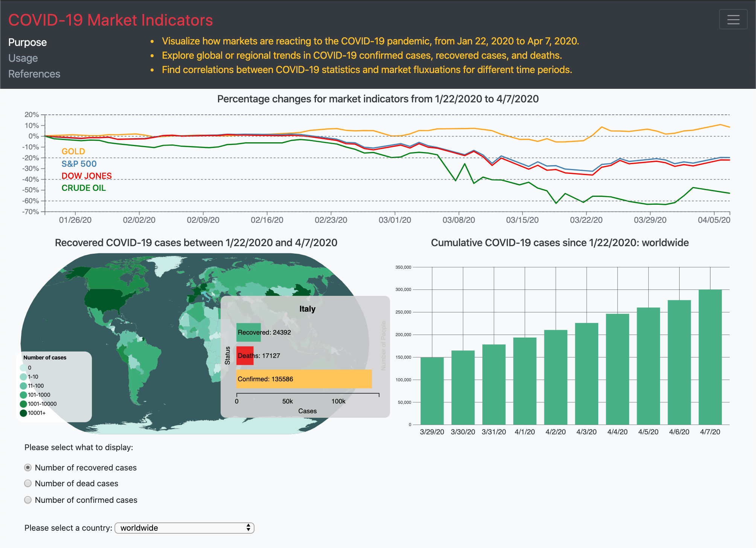Click the 3/29/20 bar in chart

click(x=432, y=391)
